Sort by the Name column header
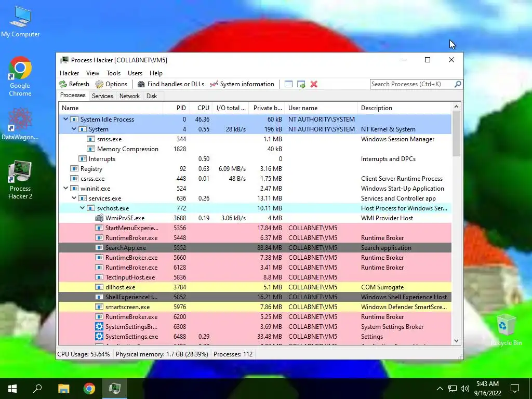This screenshot has width=532, height=399. (x=111, y=108)
